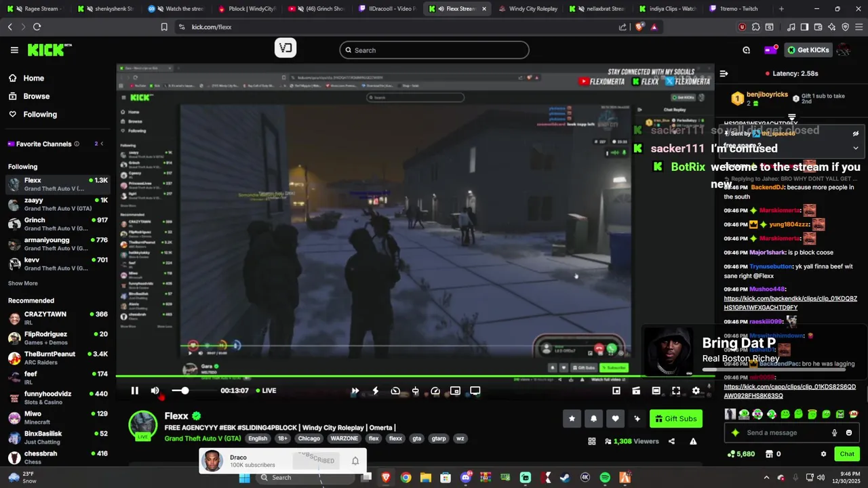Open picture-in-picture mode icon
868x488 pixels.
click(x=455, y=390)
